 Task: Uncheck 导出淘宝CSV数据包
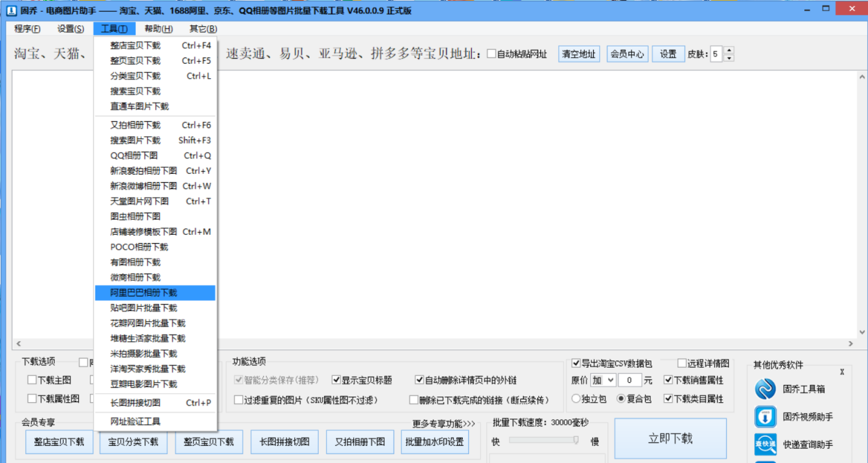(577, 363)
